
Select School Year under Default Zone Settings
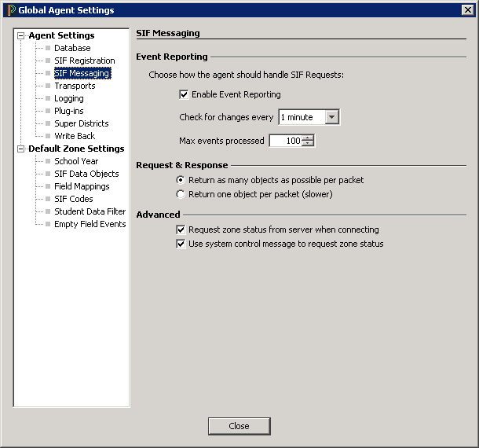[76, 161]
